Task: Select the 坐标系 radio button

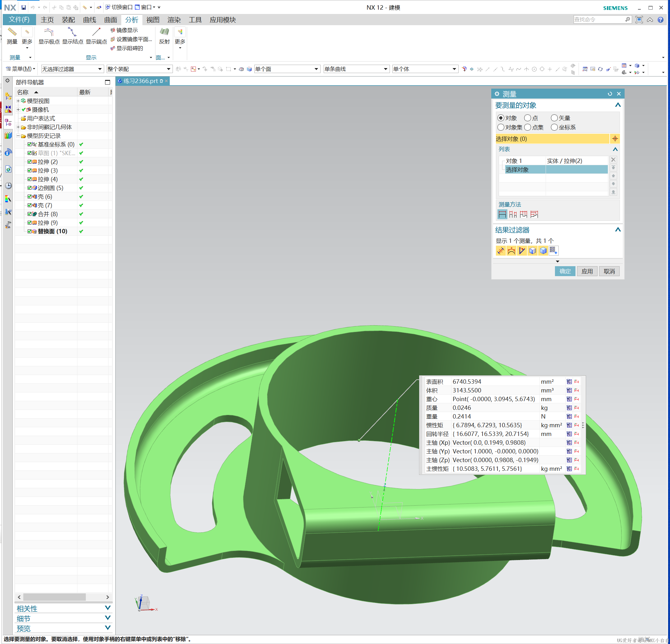Action: pyautogui.click(x=554, y=127)
